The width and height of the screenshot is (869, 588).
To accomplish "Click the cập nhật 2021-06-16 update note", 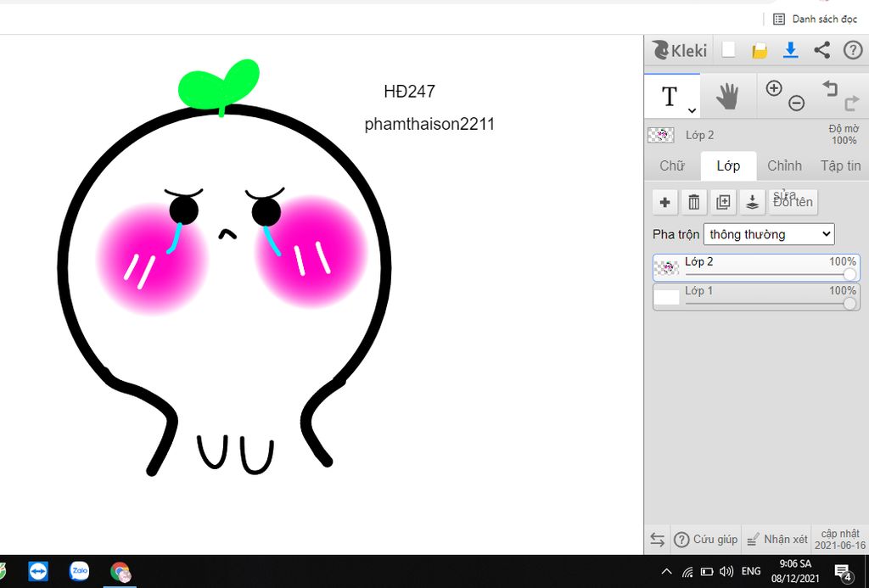I will [x=839, y=540].
